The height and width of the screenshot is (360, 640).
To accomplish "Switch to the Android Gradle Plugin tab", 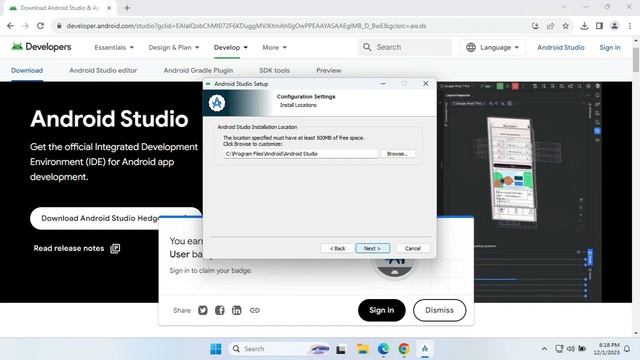I will 198,70.
